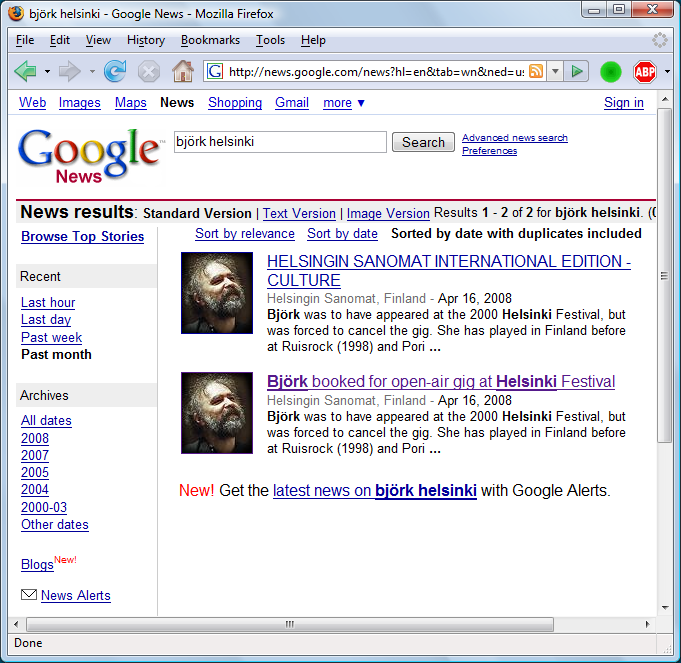The width and height of the screenshot is (681, 663).
Task: Go back with the green Back arrow
Action: [25, 71]
